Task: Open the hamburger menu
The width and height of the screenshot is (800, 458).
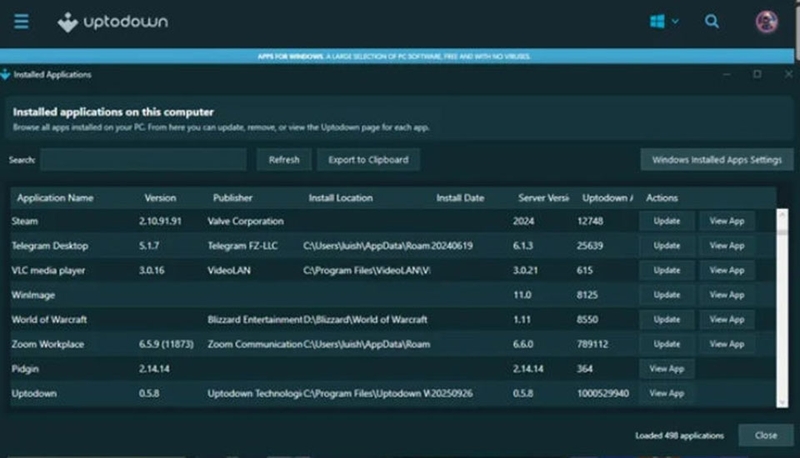Action: click(21, 21)
